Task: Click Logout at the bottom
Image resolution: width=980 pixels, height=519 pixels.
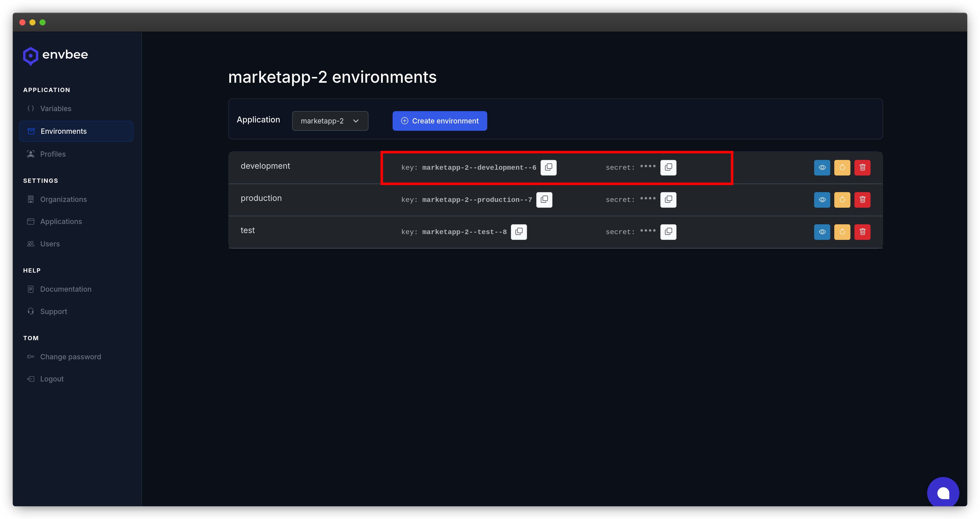Action: pos(52,379)
